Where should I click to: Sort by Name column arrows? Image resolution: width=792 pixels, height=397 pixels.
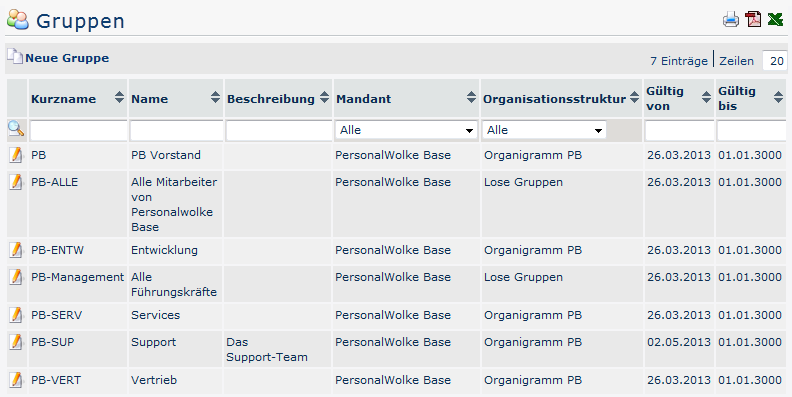click(x=215, y=97)
